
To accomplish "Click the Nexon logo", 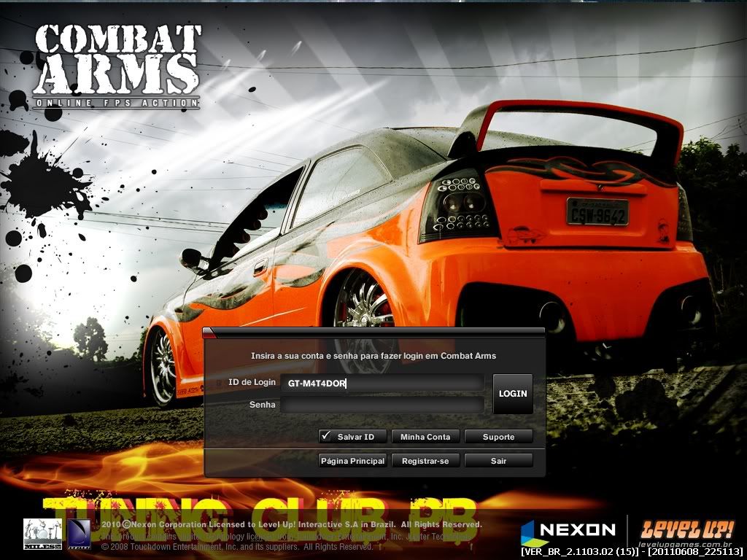I will click(x=569, y=529).
